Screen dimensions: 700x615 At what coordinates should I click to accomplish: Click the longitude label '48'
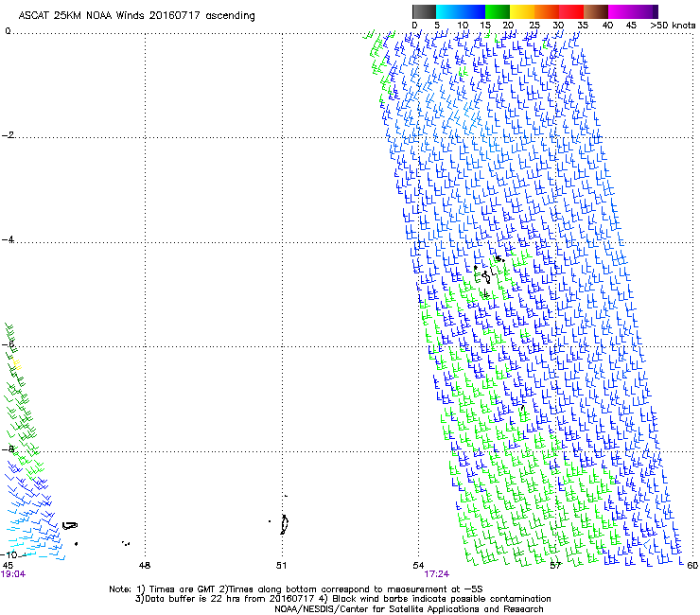click(x=145, y=566)
